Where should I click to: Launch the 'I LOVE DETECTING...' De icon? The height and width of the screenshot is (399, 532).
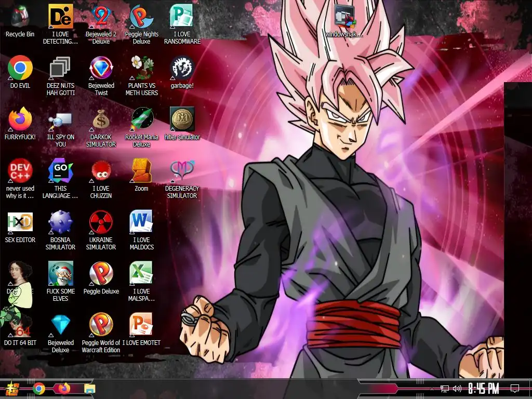coord(60,17)
